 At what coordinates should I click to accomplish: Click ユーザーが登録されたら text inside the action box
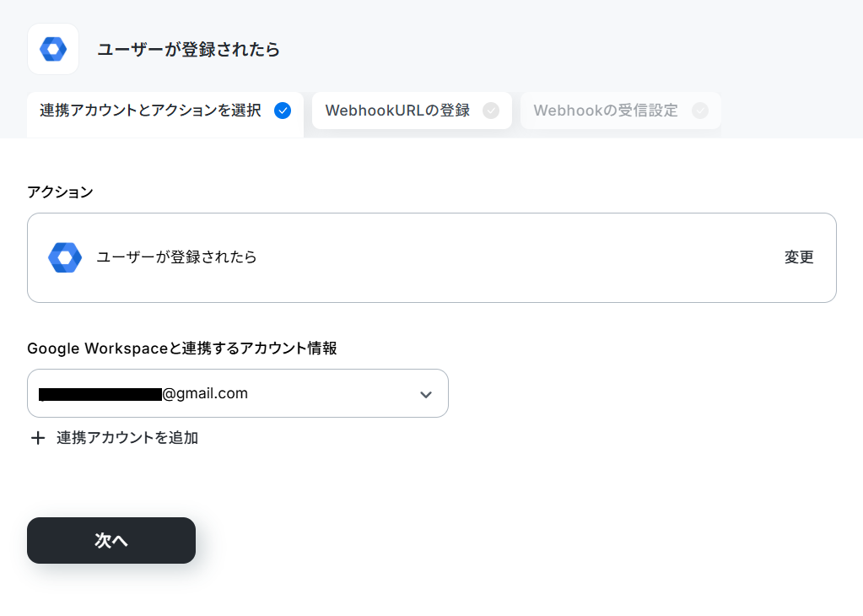pyautogui.click(x=176, y=257)
